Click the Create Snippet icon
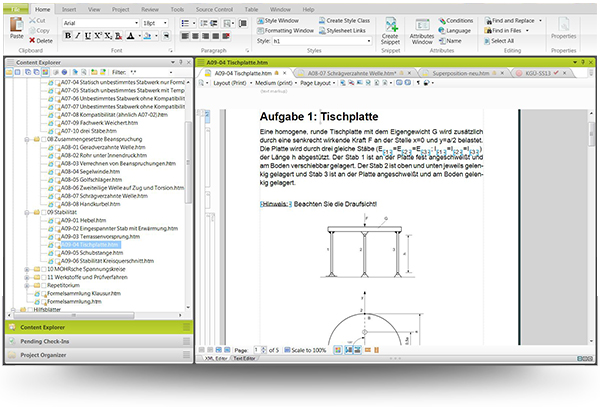Viewport: 600px width, 407px height. coord(391,25)
